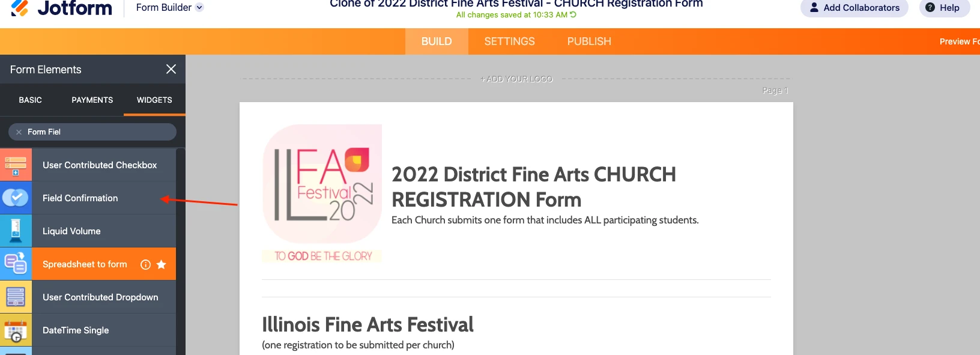Switch to the BUILD tab
The height and width of the screenshot is (355, 980).
click(x=437, y=41)
